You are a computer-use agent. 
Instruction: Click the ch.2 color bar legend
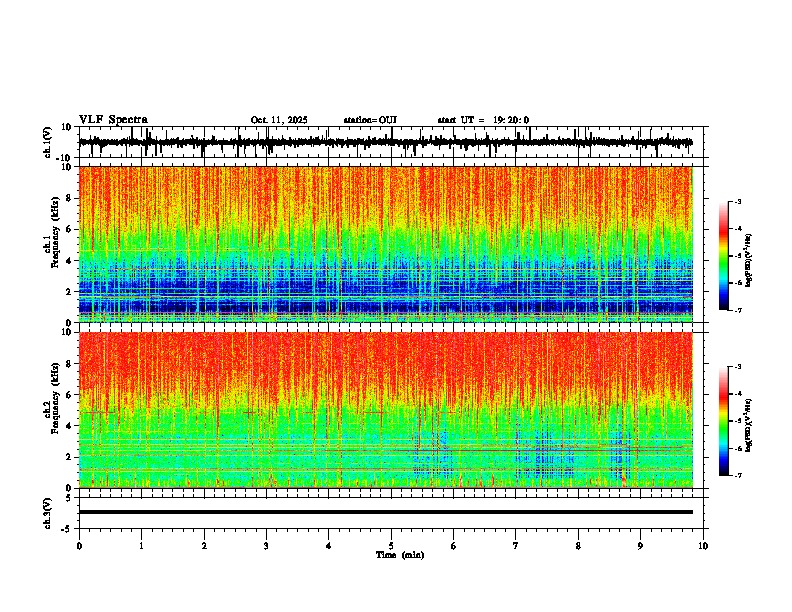tap(723, 421)
